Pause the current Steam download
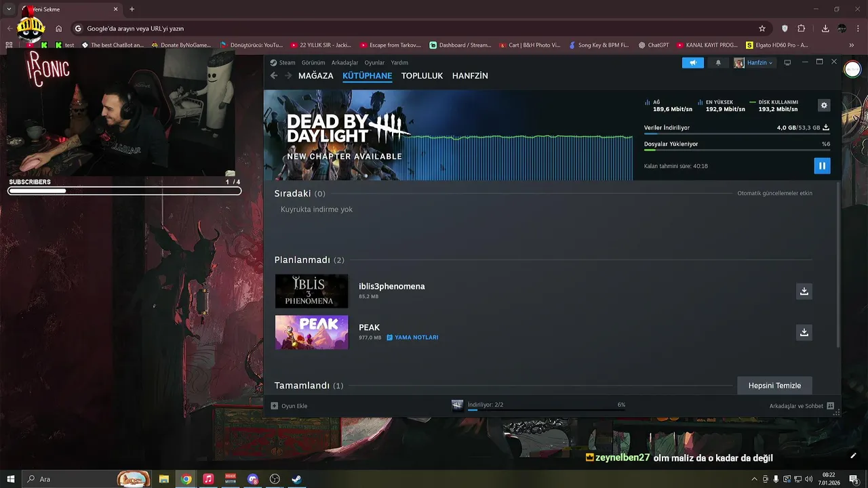The height and width of the screenshot is (488, 868). coord(822,165)
